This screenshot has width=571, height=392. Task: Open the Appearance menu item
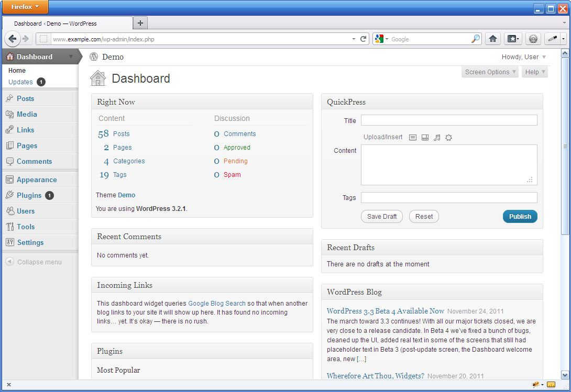(x=37, y=180)
